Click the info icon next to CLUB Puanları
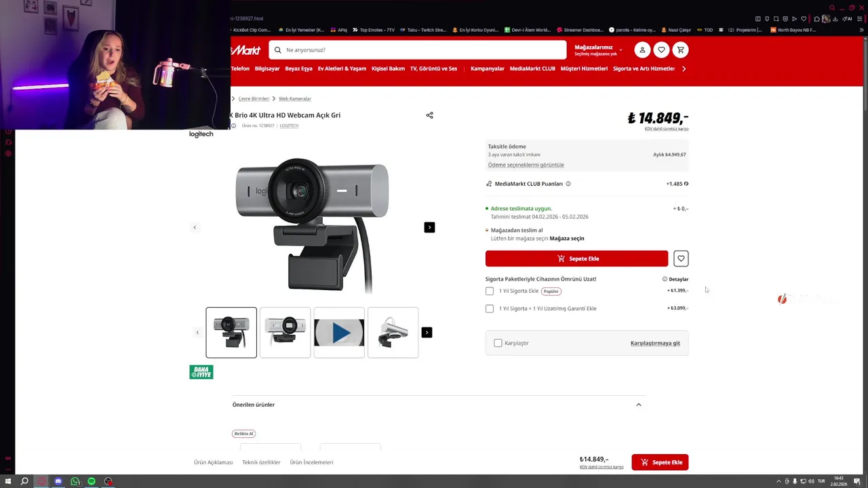868x488 pixels. point(568,184)
